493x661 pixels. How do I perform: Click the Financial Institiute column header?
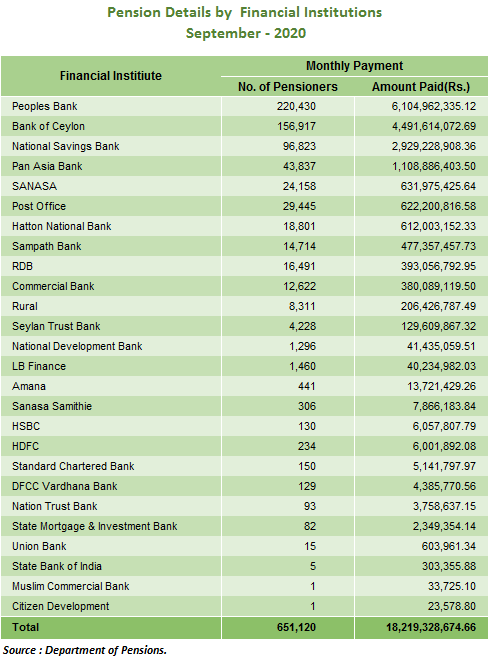(110, 76)
